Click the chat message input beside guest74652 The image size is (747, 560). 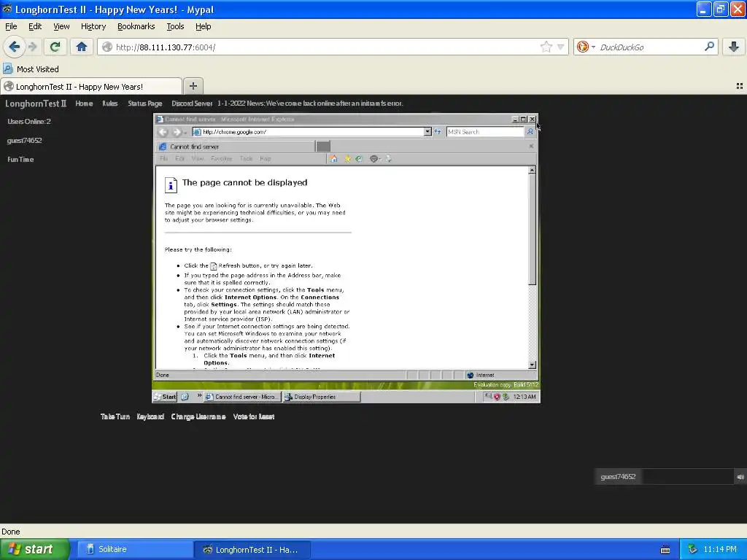[686, 477]
